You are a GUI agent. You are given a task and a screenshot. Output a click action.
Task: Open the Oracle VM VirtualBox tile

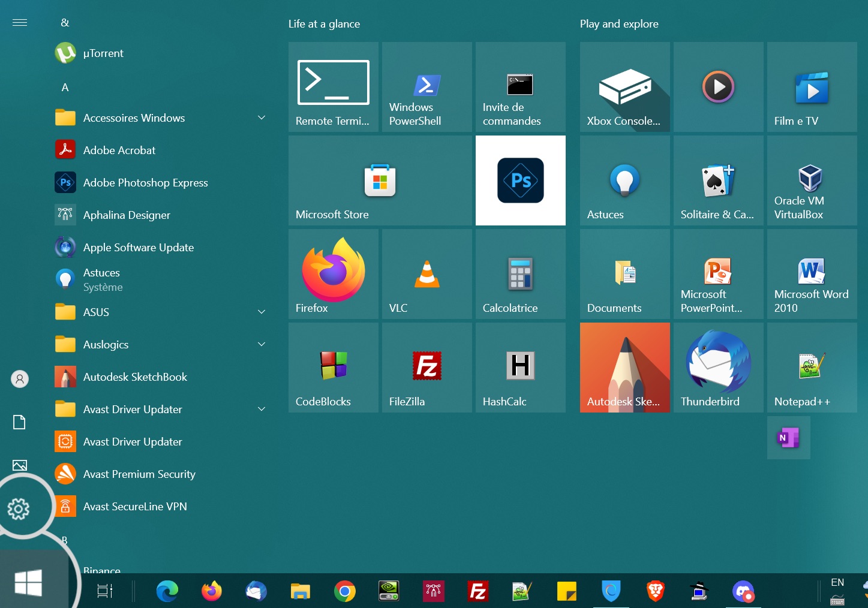(x=812, y=180)
